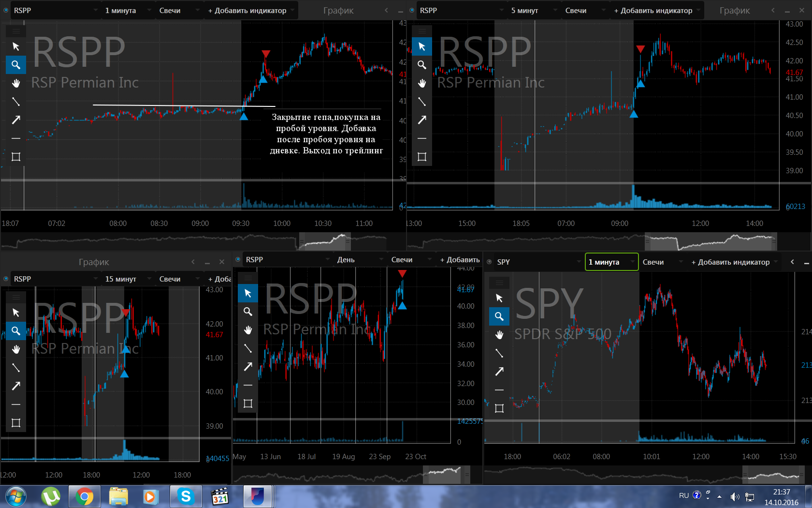Select pointer tool in the 5-minute RSPP chart

(422, 46)
